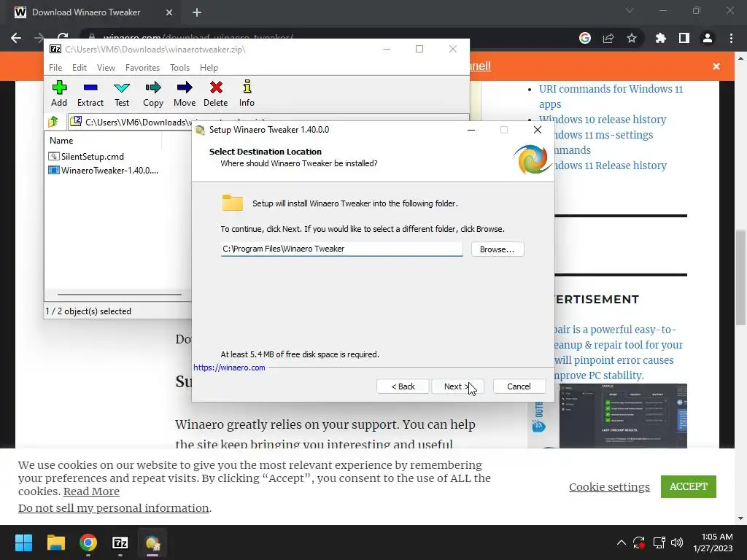Open the tab search chevron in Chrome

630,10
